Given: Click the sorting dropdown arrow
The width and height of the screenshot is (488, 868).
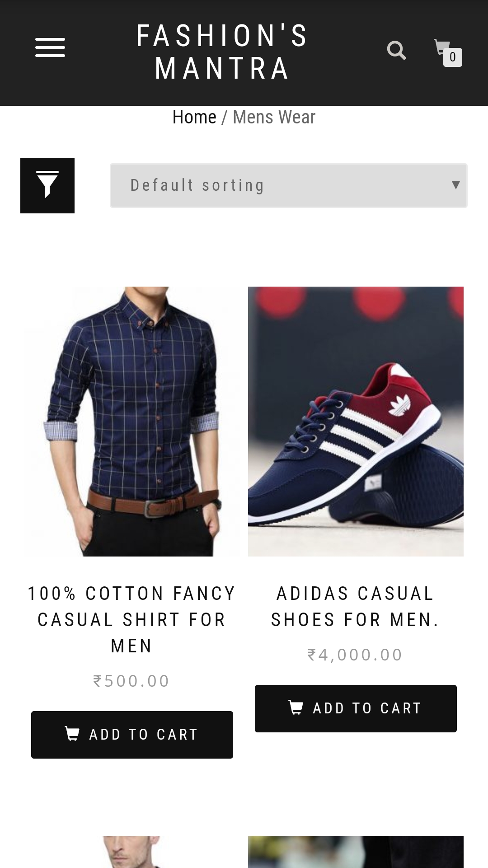Looking at the screenshot, I should click(x=455, y=185).
